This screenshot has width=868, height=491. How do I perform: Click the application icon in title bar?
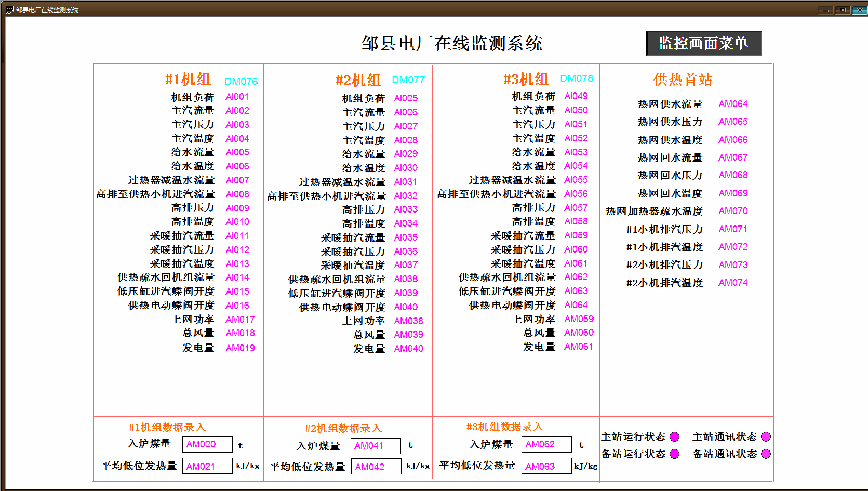tap(9, 9)
